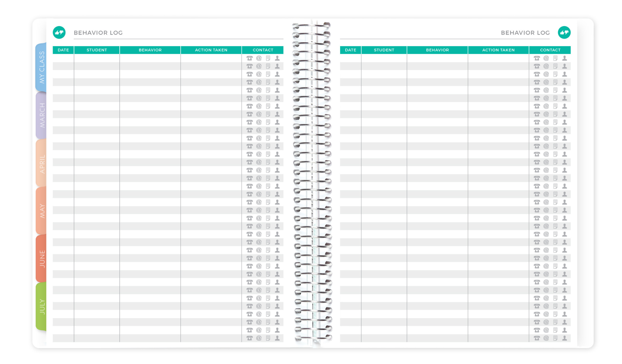Mark the person icon on the bottom left row

[277, 338]
